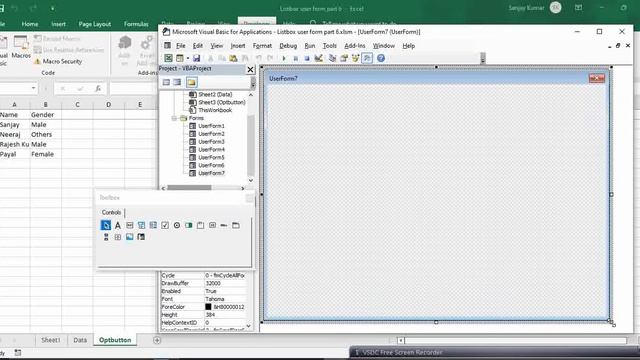Click View Object in Project panel

(177, 82)
